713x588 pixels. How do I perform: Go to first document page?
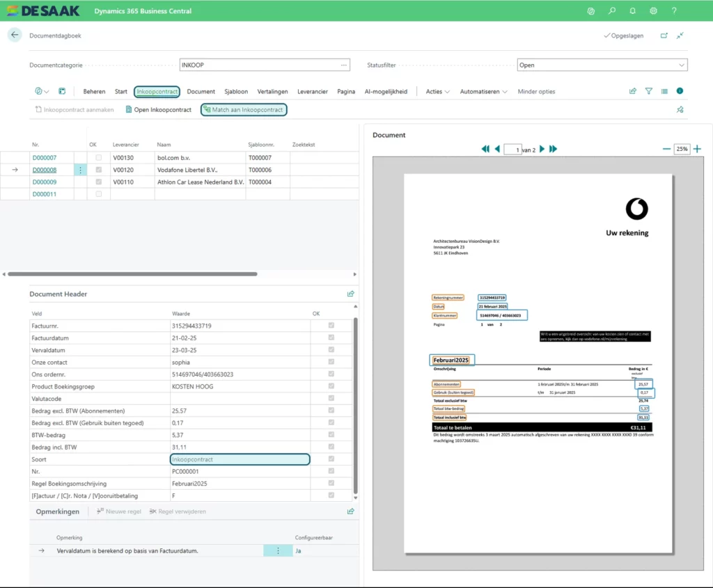(x=485, y=149)
